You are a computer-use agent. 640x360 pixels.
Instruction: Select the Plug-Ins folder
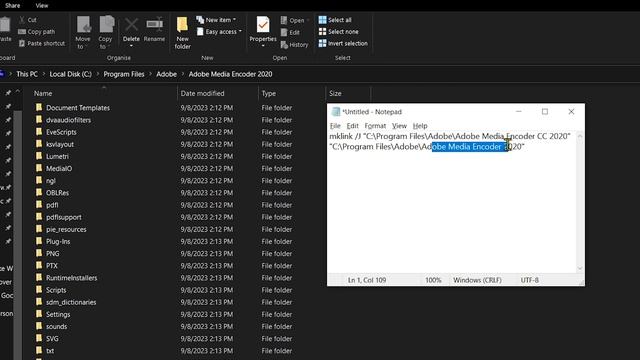click(x=58, y=242)
